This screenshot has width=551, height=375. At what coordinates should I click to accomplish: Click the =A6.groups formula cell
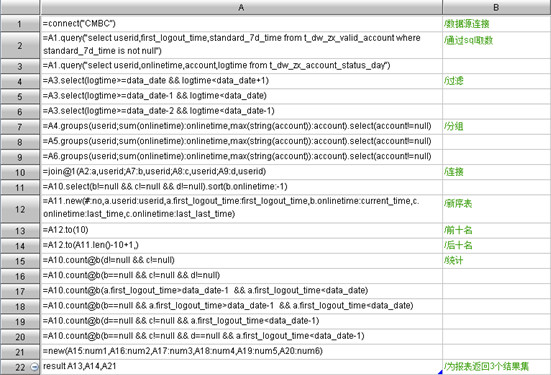(241, 156)
